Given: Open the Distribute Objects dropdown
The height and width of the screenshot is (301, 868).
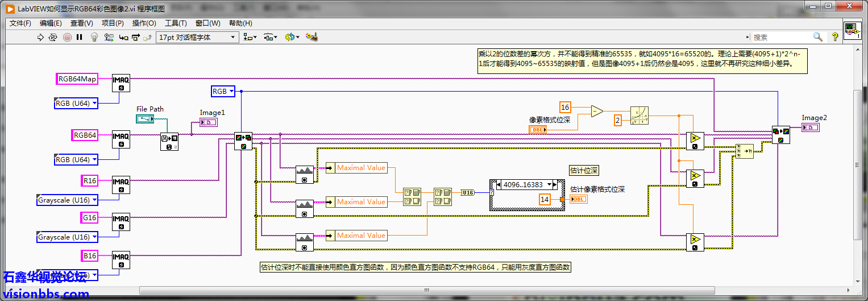Looking at the screenshot, I should [271, 38].
